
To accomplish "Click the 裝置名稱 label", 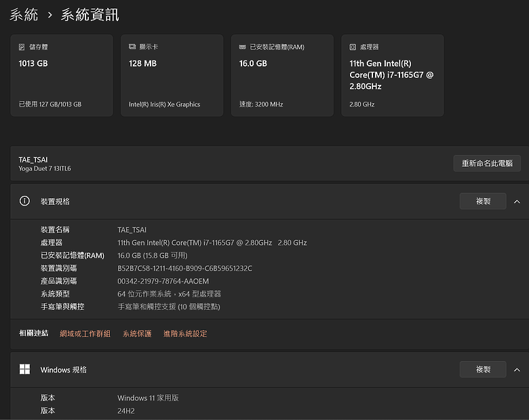I will pos(55,230).
